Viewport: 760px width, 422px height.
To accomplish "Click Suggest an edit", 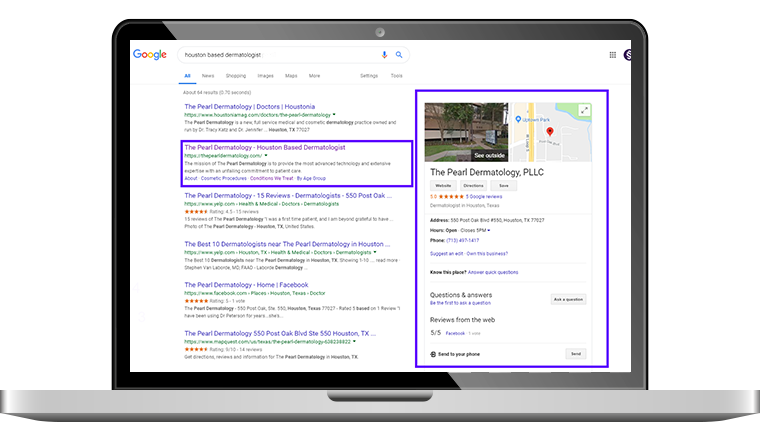I will [x=446, y=254].
